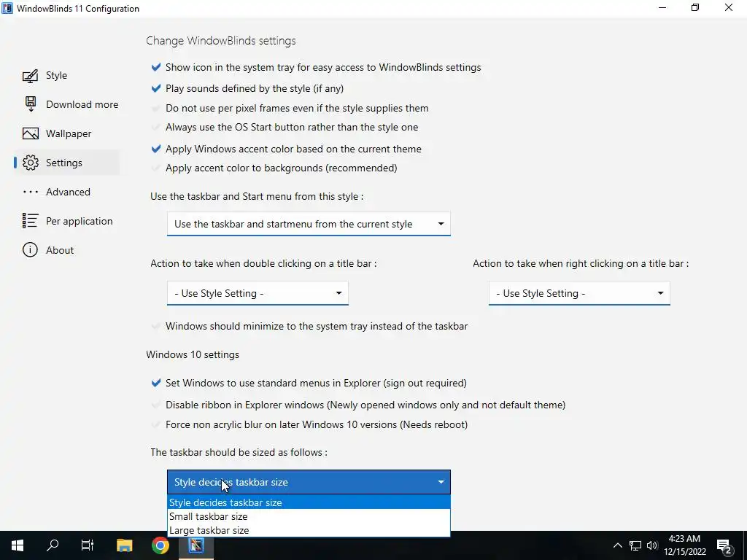The height and width of the screenshot is (560, 747).
Task: Enable Disable ribbon in Explorer windows
Action: click(x=156, y=405)
